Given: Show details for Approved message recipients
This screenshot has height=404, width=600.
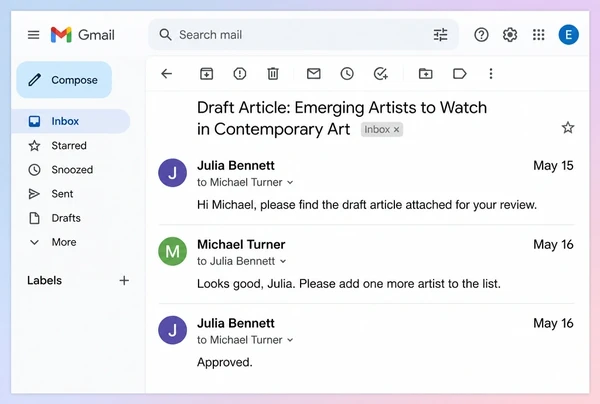Looking at the screenshot, I should pyautogui.click(x=290, y=340).
